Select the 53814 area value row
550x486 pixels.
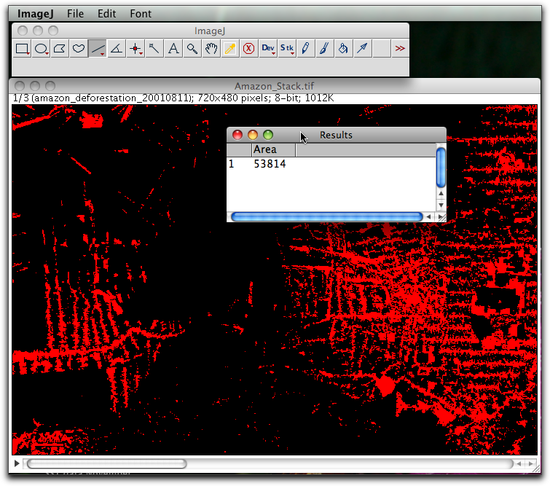pyautogui.click(x=331, y=164)
